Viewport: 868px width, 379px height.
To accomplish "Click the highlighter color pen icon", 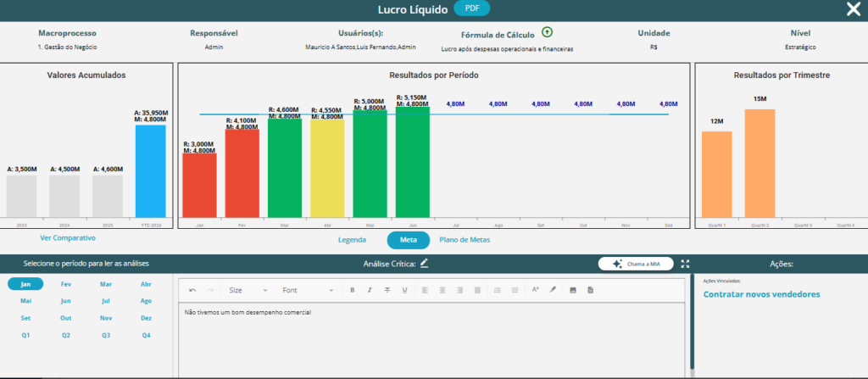I will pos(553,290).
